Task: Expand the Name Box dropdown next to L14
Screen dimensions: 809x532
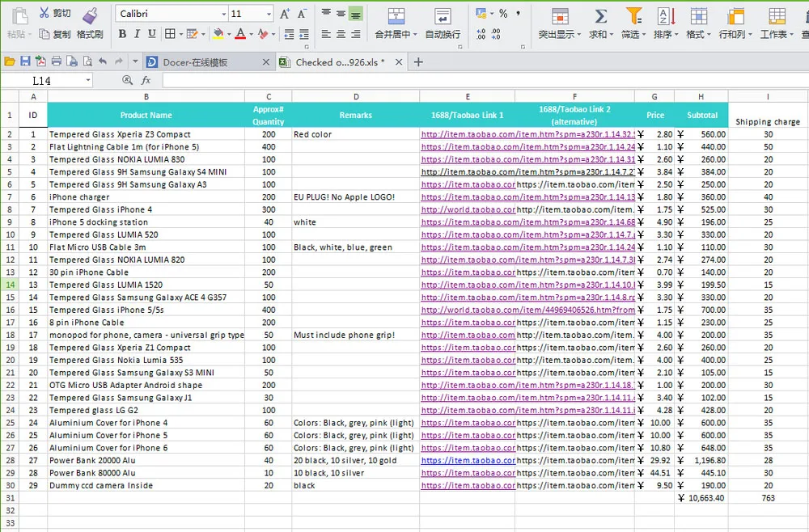Action: click(87, 81)
